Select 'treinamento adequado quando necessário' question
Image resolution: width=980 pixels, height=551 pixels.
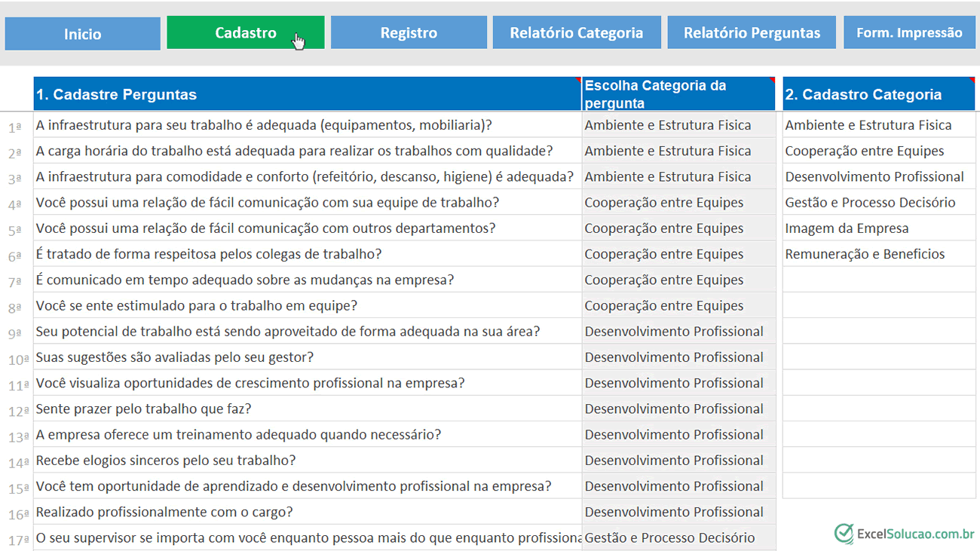308,434
